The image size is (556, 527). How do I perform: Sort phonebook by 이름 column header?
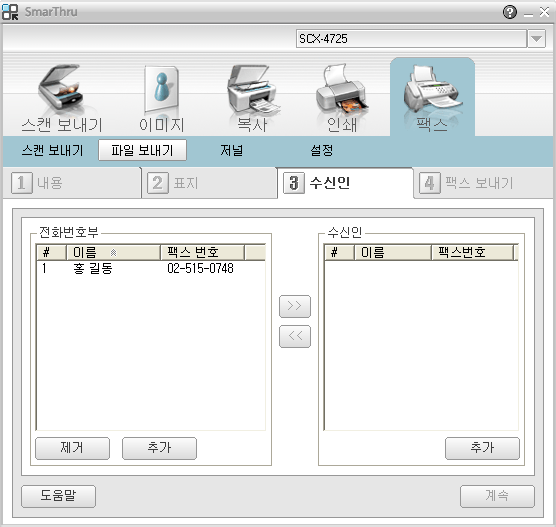[113, 252]
